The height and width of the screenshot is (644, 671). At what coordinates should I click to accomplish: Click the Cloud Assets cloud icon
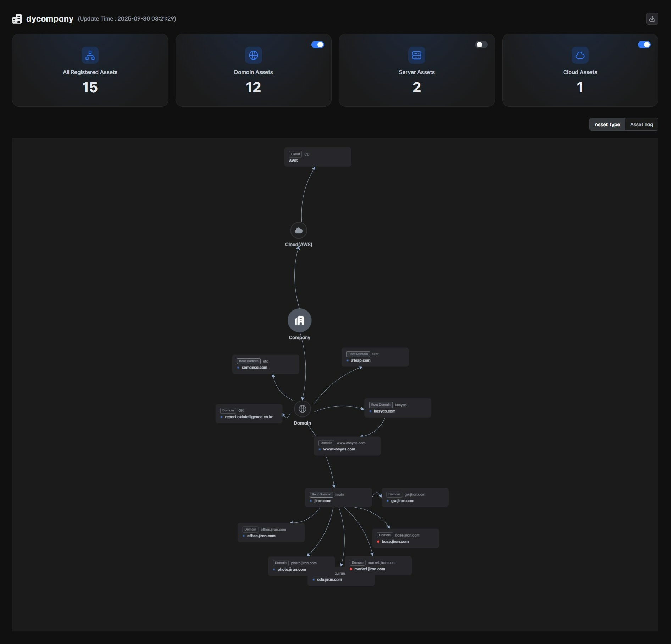[580, 55]
